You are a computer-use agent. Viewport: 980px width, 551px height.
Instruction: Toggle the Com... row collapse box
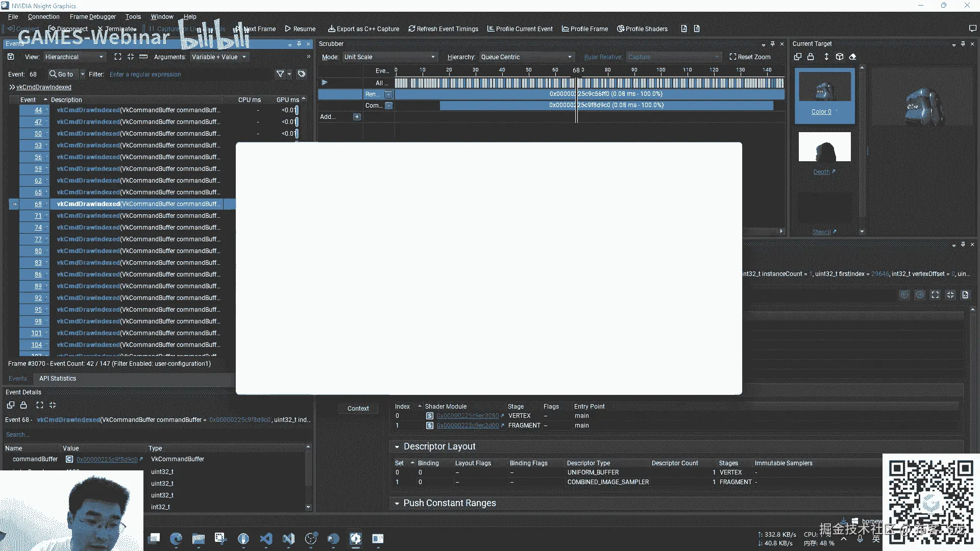point(389,106)
